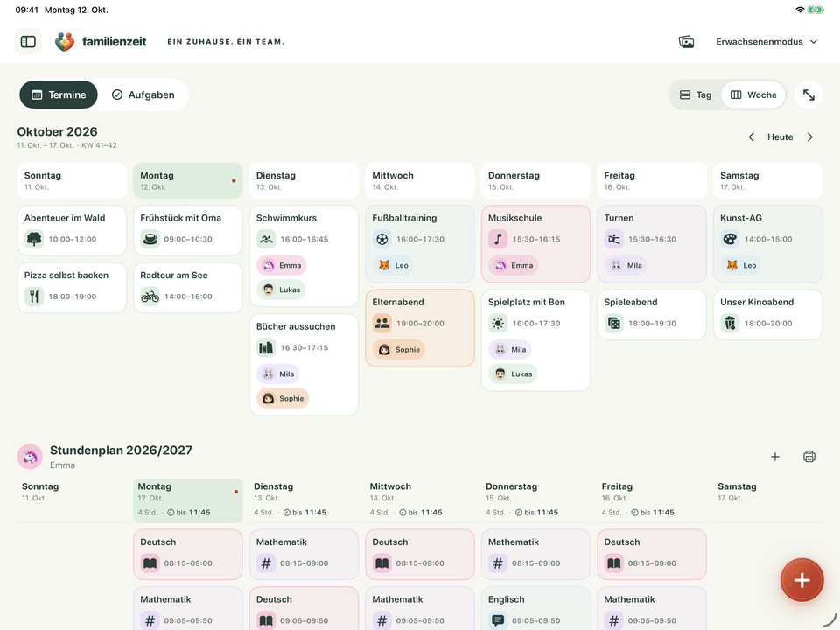Open the Erwachsenenmodus dropdown
This screenshot has width=840, height=630.
[x=766, y=42]
